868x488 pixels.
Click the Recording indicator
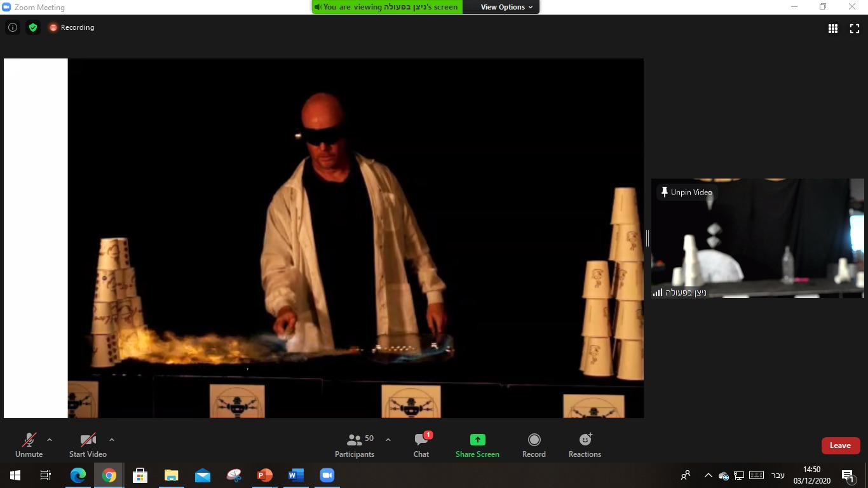pyautogui.click(x=72, y=27)
